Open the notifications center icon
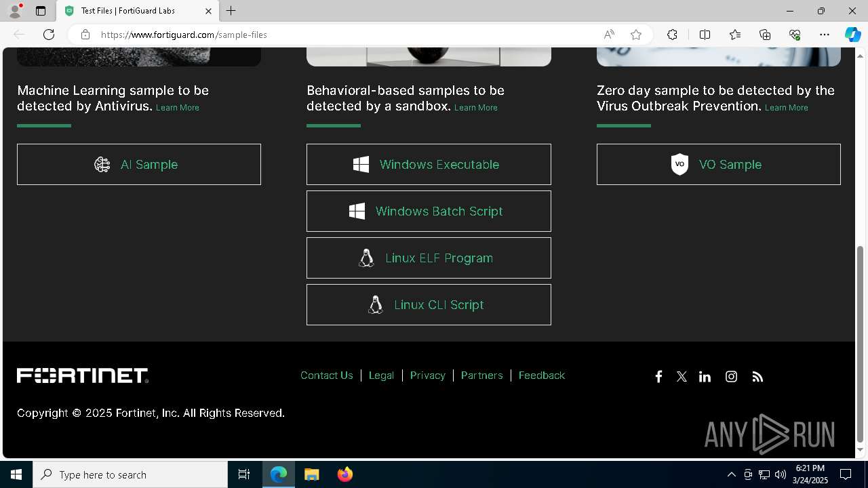 point(846,474)
